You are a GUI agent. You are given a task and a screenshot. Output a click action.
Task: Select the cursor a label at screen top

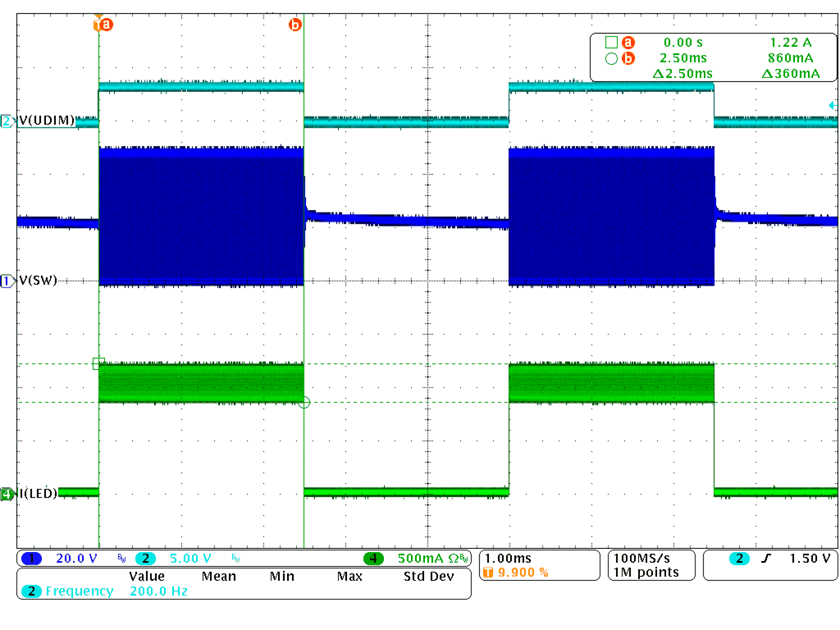pos(105,25)
